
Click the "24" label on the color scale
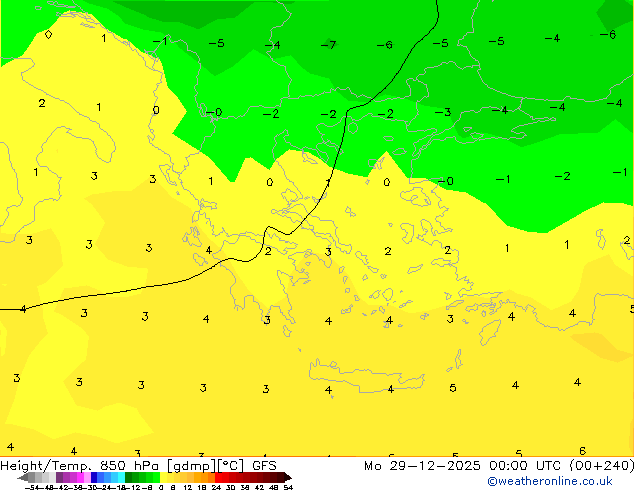click(x=216, y=487)
